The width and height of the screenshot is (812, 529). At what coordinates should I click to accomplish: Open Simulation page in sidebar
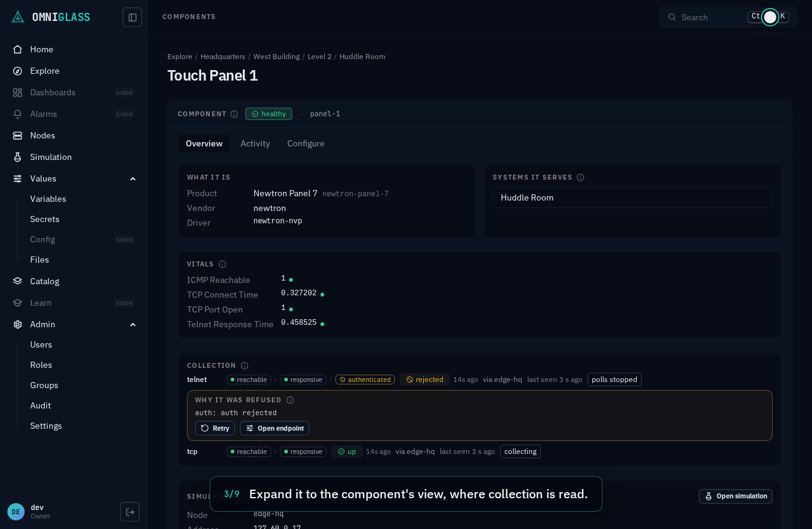[x=74, y=157]
